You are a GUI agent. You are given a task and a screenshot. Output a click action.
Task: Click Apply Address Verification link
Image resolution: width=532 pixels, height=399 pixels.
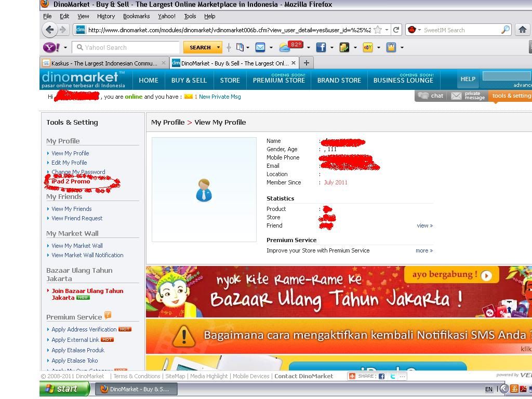[x=84, y=329]
